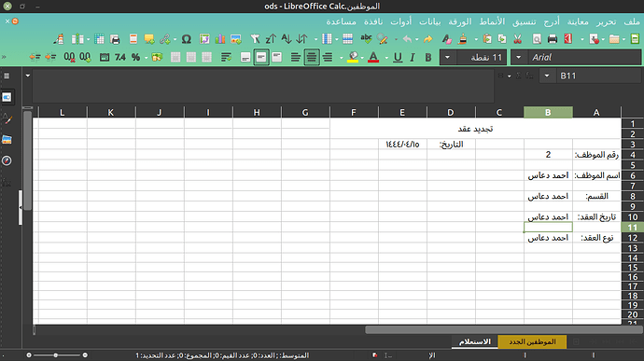Open Find and Replace magnifier-pencil icon
The image size is (644, 361).
[x=383, y=39]
